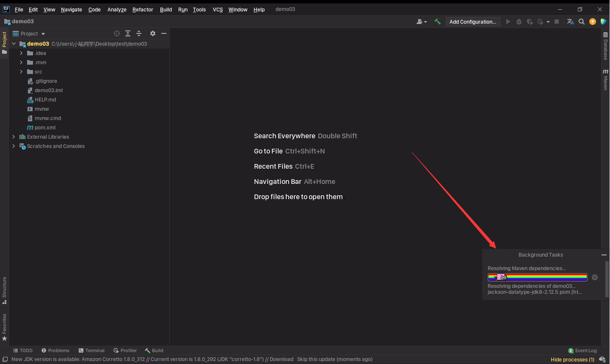Open the TODO tool window tab
610x364 pixels.
(x=23, y=350)
